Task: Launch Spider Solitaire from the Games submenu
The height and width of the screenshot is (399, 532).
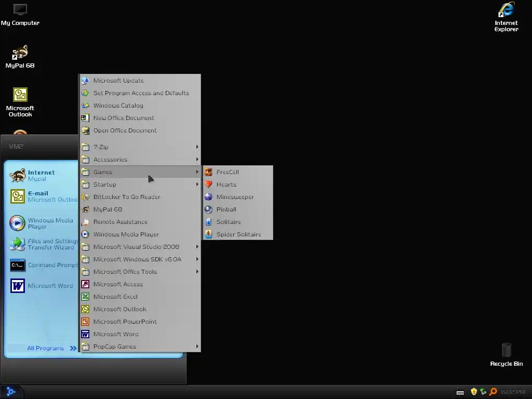Action: pyautogui.click(x=238, y=234)
